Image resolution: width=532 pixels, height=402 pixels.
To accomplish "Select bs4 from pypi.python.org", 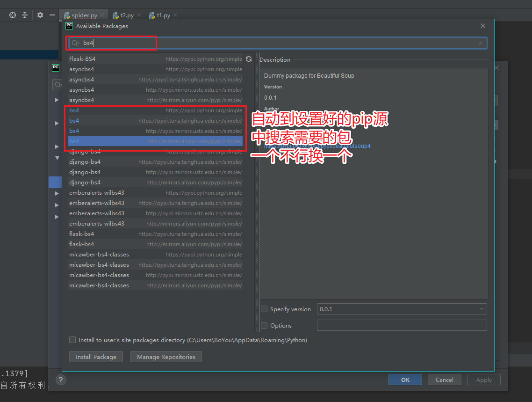I will tap(155, 110).
